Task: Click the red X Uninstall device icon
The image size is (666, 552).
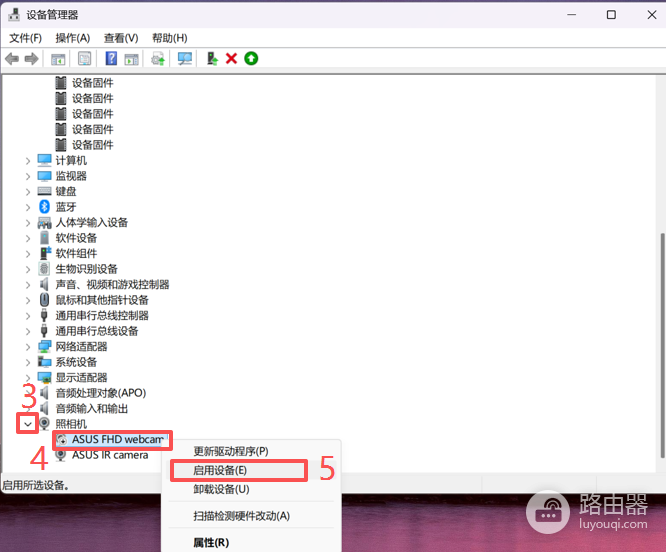Action: tap(231, 58)
